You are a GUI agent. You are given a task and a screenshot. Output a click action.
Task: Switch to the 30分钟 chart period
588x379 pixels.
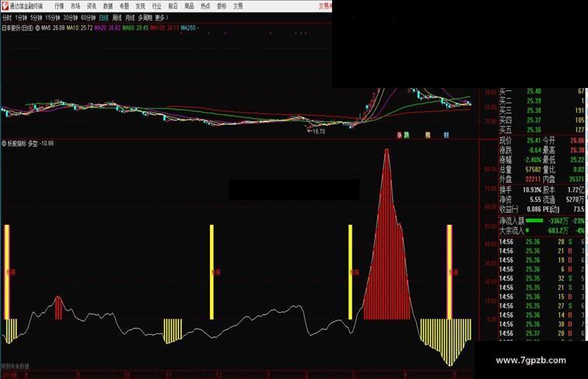[71, 18]
